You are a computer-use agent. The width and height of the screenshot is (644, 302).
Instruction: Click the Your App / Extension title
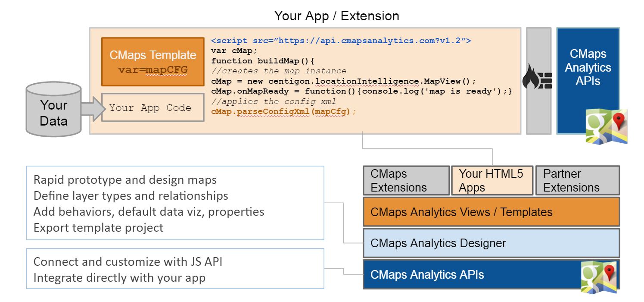tap(337, 16)
